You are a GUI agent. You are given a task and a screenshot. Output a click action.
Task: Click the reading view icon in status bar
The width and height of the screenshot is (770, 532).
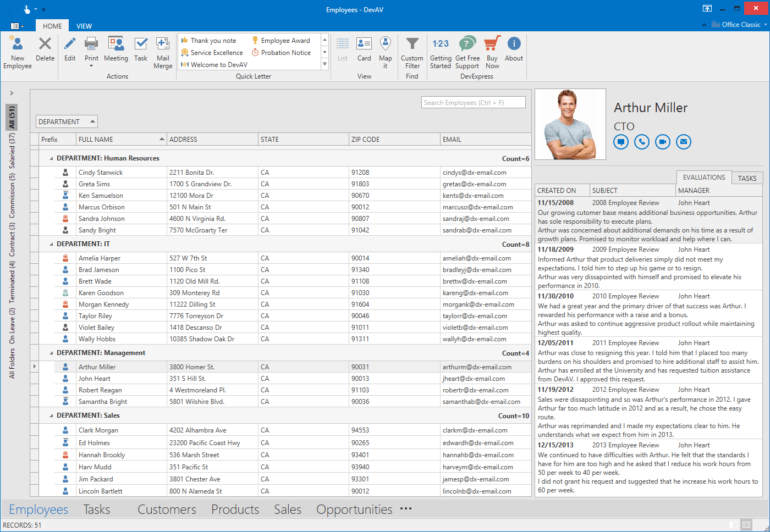(746, 525)
